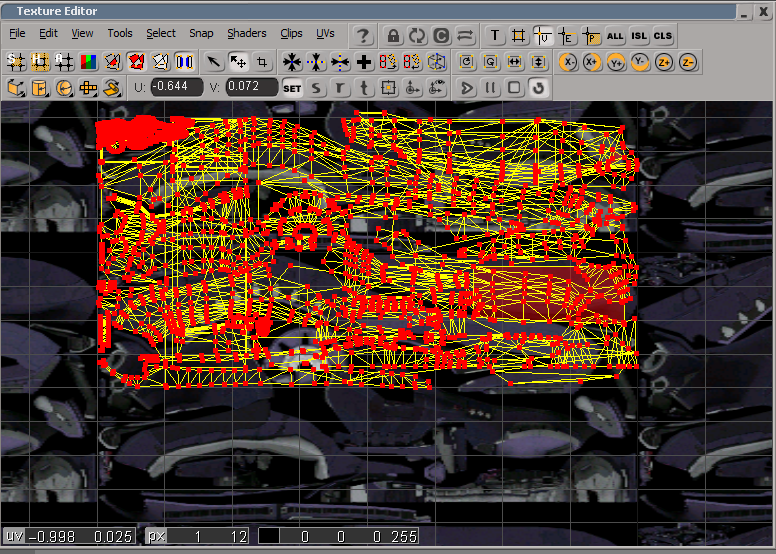Click the ALL button
This screenshot has height=554, width=776.
615,36
